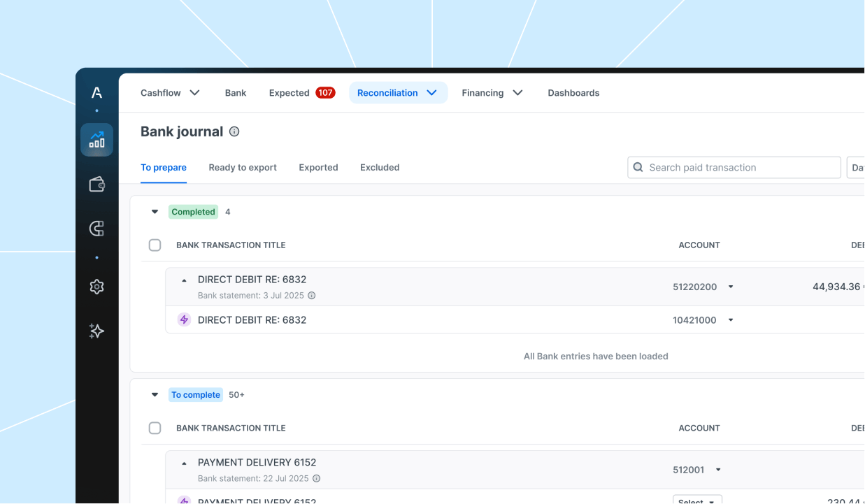Image resolution: width=865 pixels, height=504 pixels.
Task: Open the magnet collection sidebar icon
Action: [96, 229]
